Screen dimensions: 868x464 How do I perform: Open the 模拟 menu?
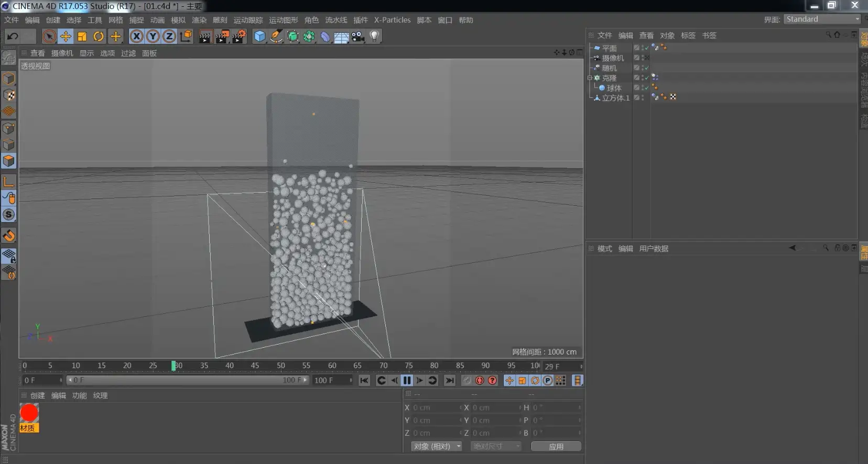178,20
